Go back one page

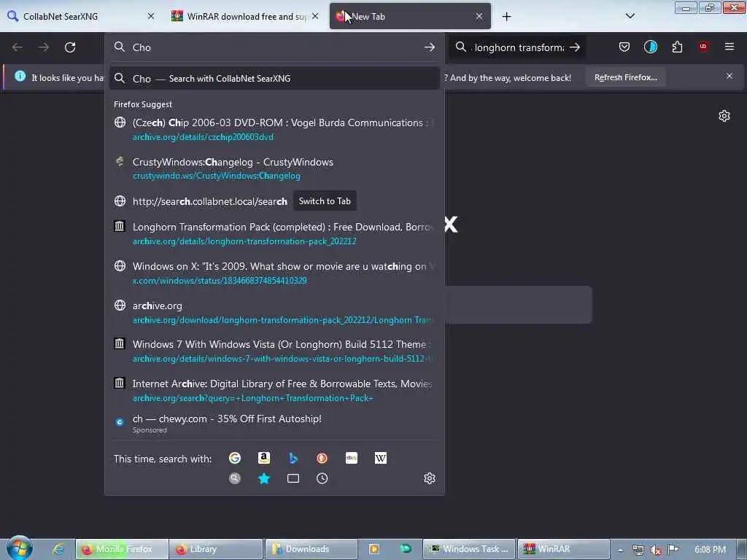18,47
